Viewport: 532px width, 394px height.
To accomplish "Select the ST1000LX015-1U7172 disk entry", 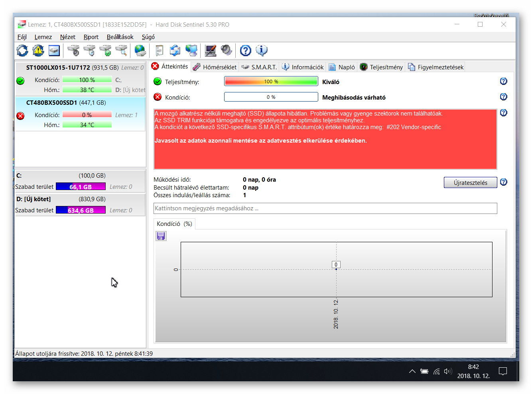I will point(81,78).
